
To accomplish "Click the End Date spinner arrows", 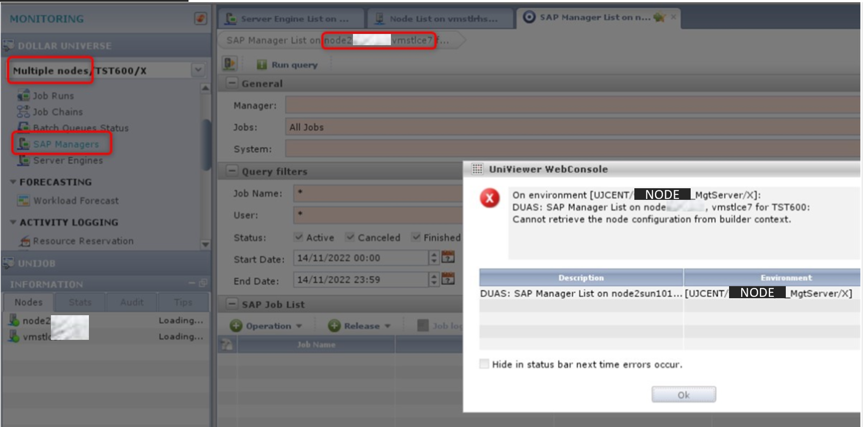I will coord(434,279).
